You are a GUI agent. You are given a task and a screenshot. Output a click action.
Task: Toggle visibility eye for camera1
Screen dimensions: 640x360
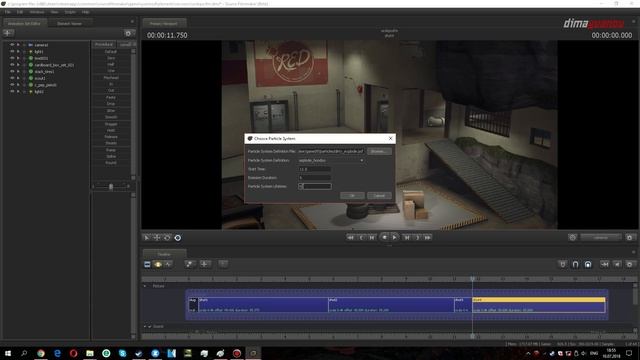click(12, 45)
